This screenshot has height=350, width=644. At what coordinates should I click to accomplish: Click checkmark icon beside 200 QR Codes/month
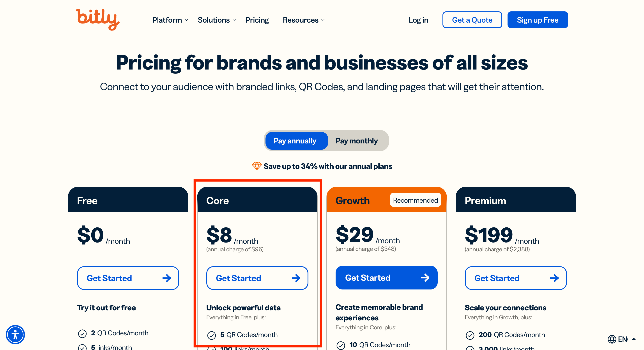470,335
